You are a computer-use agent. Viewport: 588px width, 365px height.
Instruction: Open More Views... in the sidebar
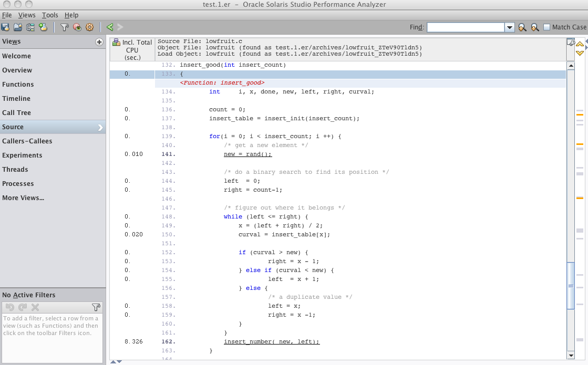(x=53, y=198)
